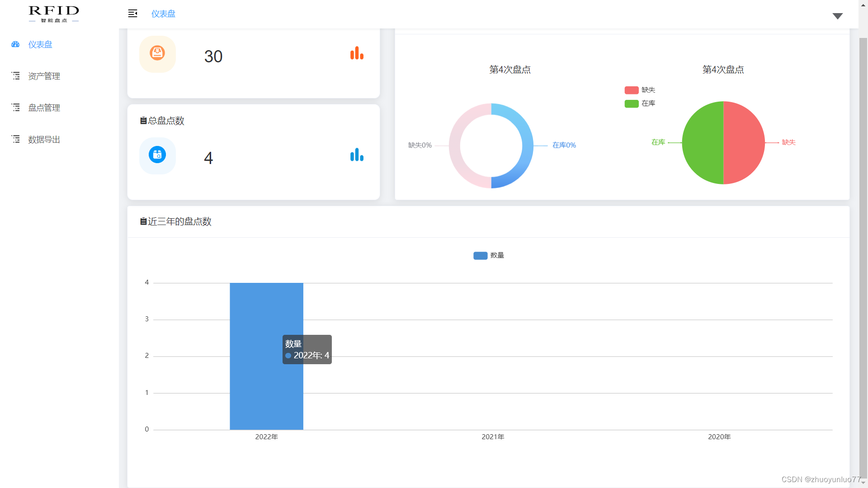Screen dimensions: 868x488
Task: Toggle the sidebar collapse hamburger icon
Action: pos(132,14)
